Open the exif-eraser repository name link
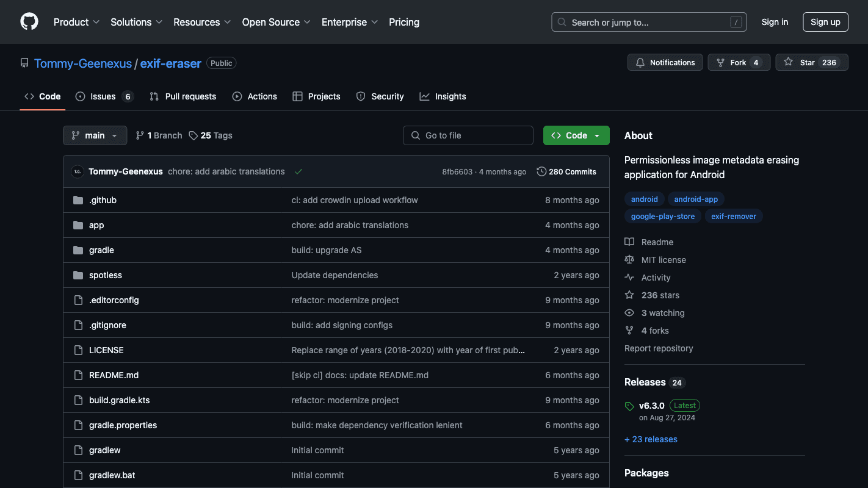 click(171, 63)
